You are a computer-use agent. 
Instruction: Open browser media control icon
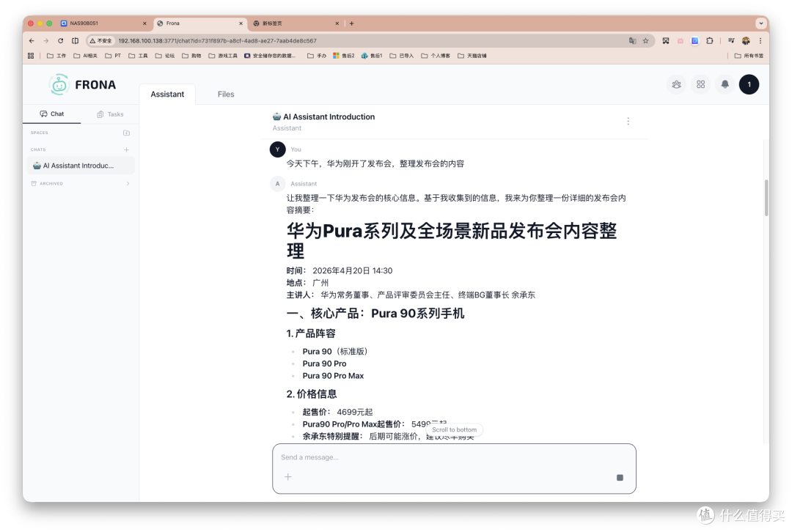click(x=731, y=41)
